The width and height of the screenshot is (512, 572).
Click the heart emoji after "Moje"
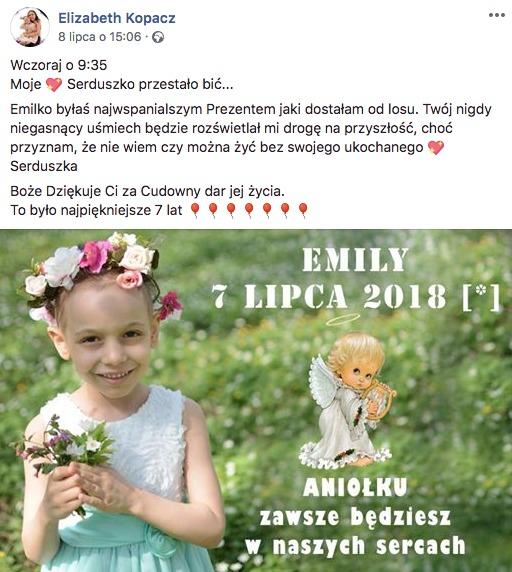(x=54, y=85)
